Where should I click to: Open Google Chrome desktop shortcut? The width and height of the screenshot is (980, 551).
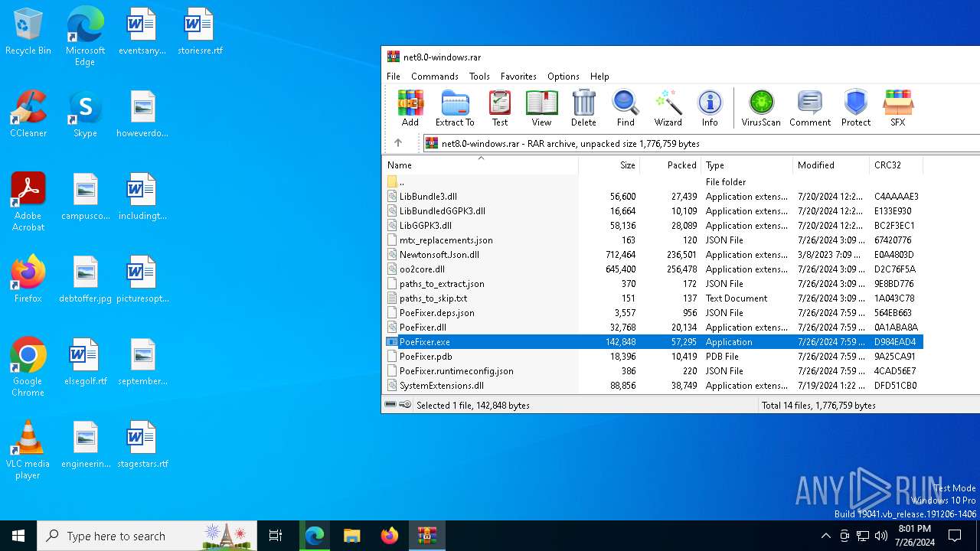(28, 367)
